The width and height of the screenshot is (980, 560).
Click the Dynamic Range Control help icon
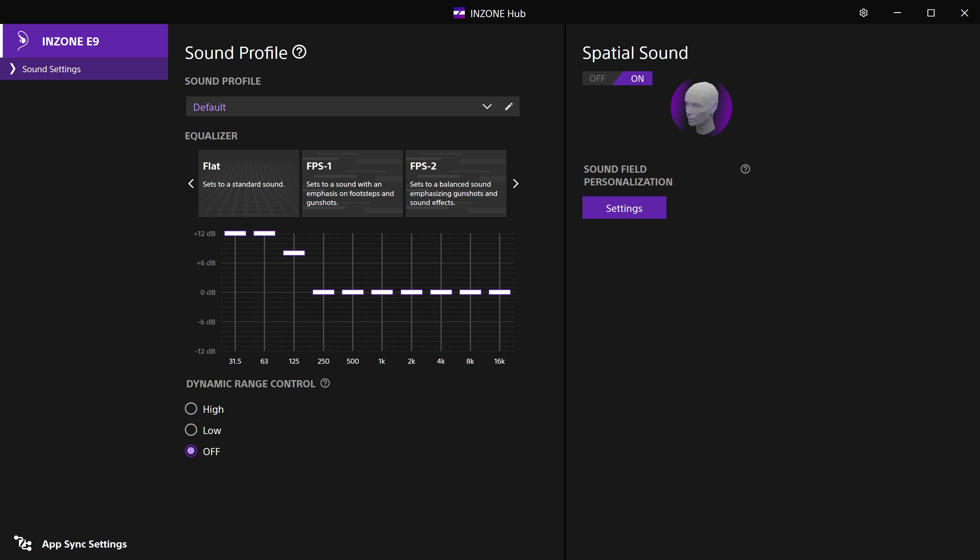click(325, 383)
